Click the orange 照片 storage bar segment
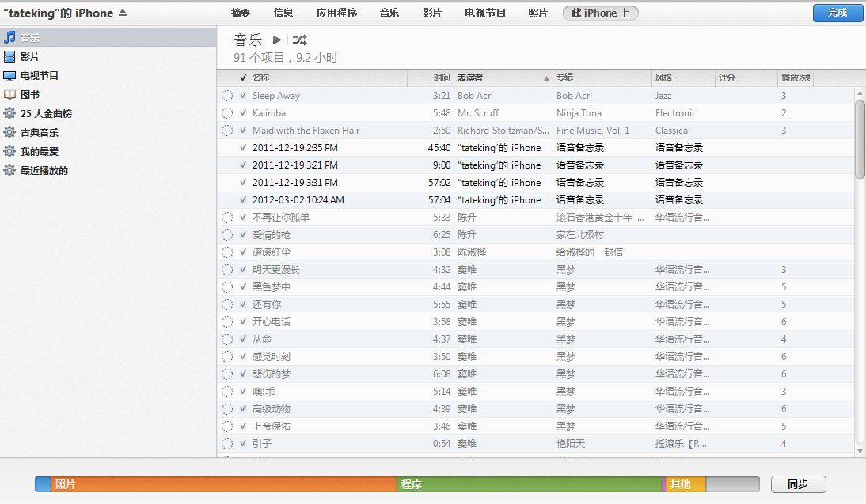 [222, 484]
